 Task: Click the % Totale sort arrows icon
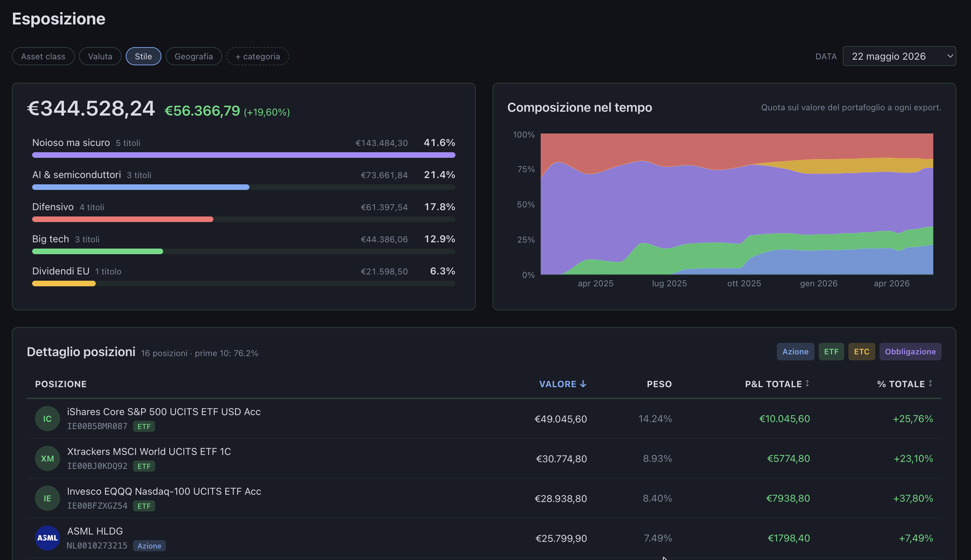930,383
